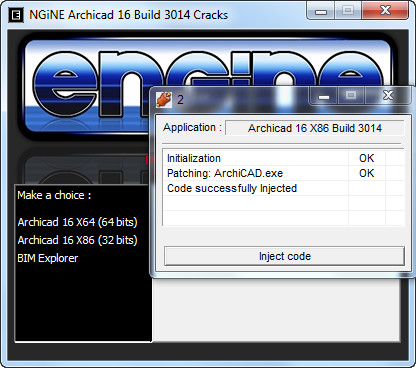The image size is (416, 368).
Task: Maximize the NGiNE Archicad main window
Action: pos(348,11)
